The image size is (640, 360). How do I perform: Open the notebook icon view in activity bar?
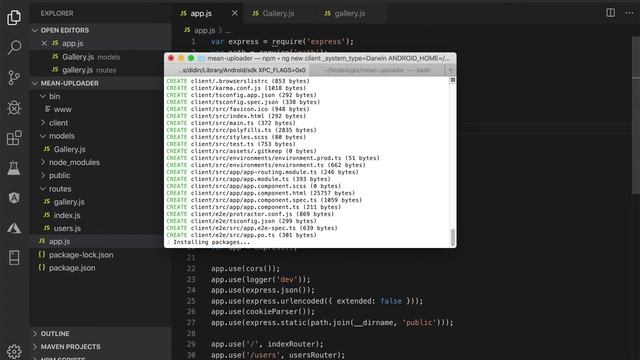coord(14,258)
